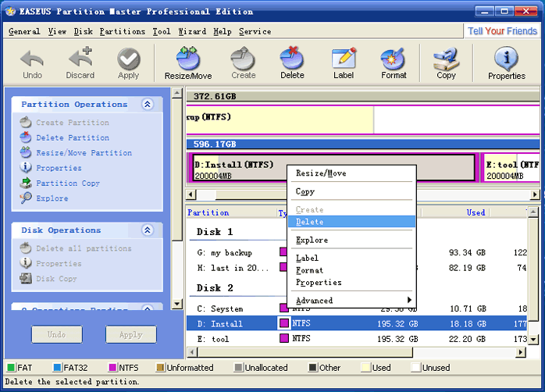Click the Undo button below the sidebar
This screenshot has width=545, height=392.
57,334
